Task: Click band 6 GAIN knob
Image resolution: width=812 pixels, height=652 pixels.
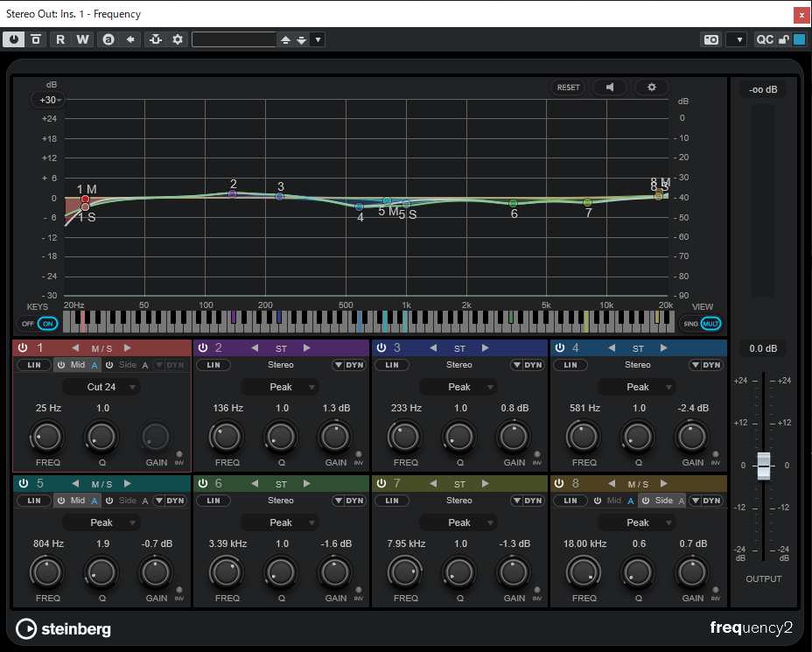Action: point(334,572)
